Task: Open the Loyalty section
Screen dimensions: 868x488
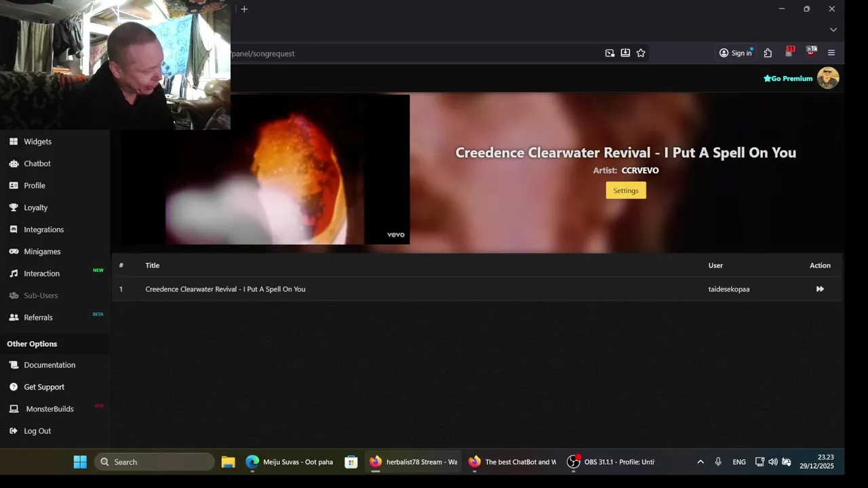Action: (36, 207)
